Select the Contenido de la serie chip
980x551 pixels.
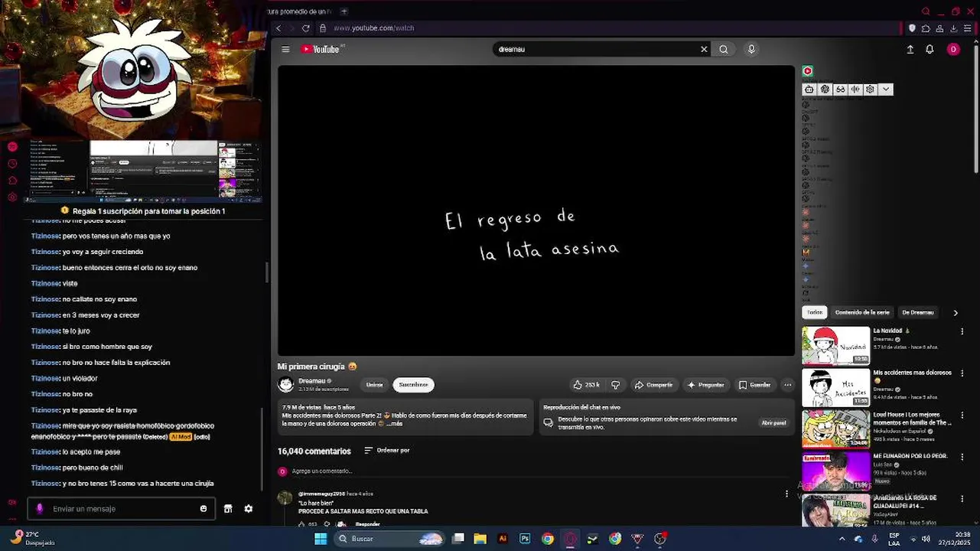862,312
